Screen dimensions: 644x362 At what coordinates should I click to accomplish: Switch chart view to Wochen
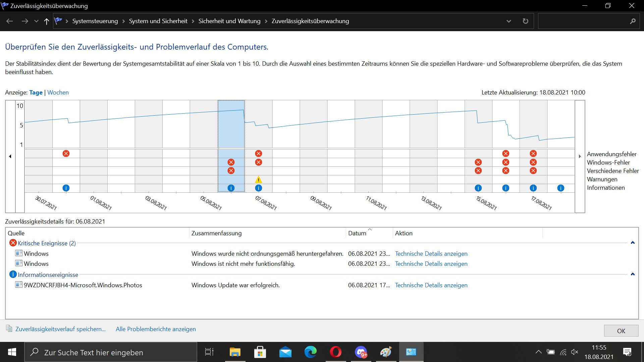pyautogui.click(x=58, y=93)
